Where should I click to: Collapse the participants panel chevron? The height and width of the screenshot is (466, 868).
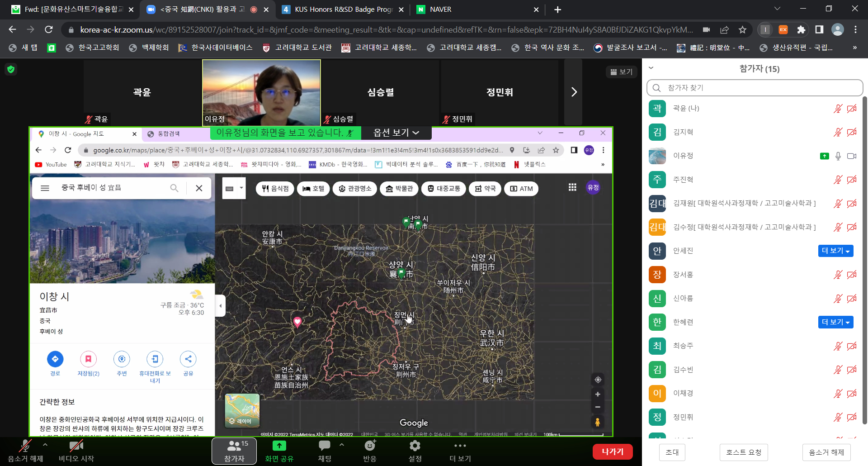pos(651,68)
